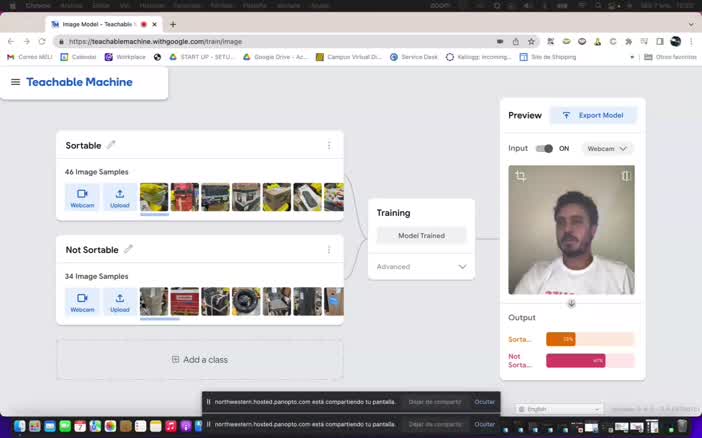Click Webcam button in Not Sortable class
The width and height of the screenshot is (702, 438).
coord(82,301)
